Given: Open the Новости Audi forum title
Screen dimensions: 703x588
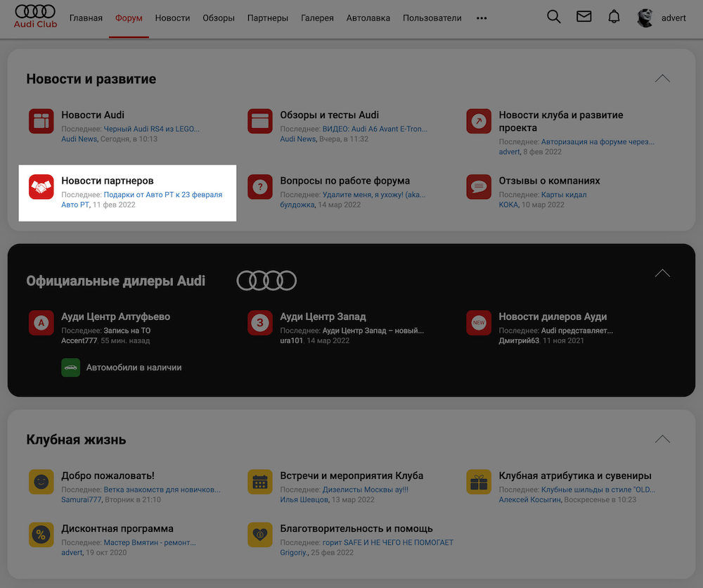Looking at the screenshot, I should click(x=93, y=115).
